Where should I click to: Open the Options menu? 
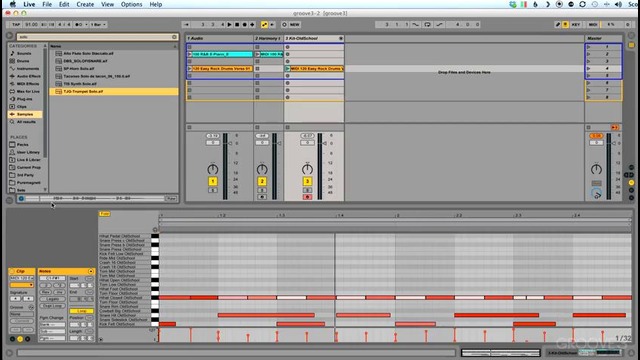click(131, 4)
